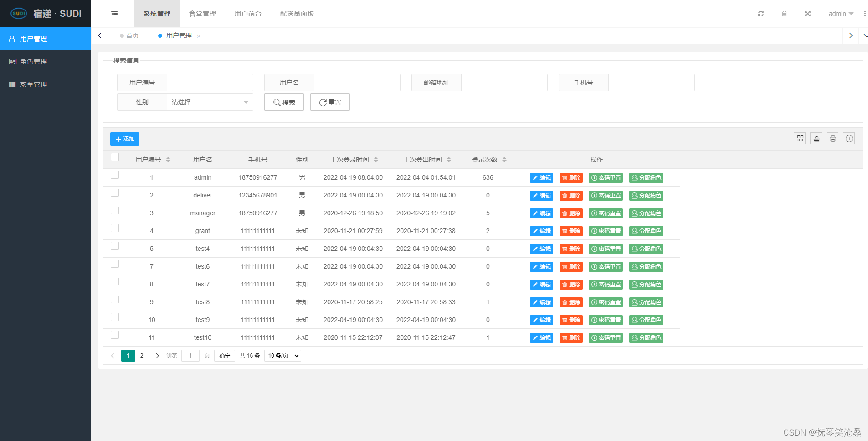Click the trash icon in top header
The image size is (868, 441).
[784, 14]
